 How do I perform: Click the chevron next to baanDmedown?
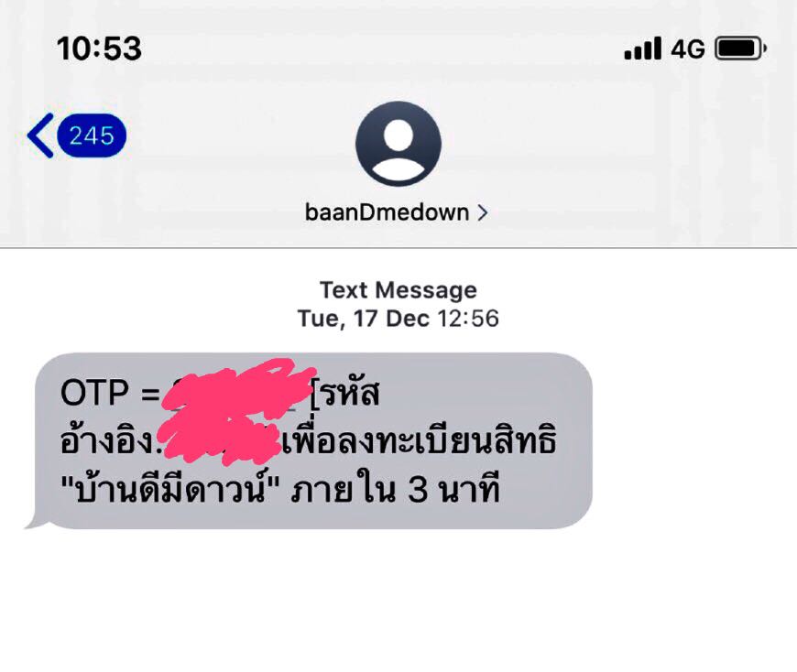pyautogui.click(x=483, y=212)
